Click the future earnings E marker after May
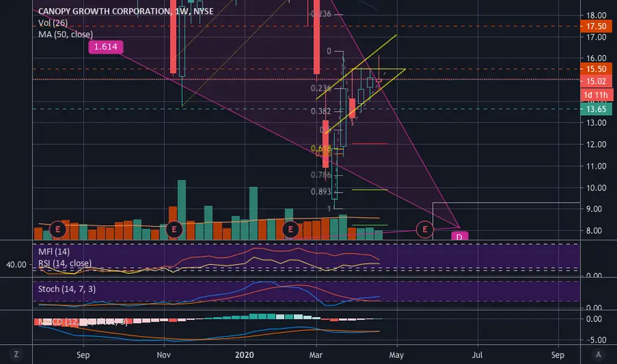617x364 pixels. tap(424, 229)
